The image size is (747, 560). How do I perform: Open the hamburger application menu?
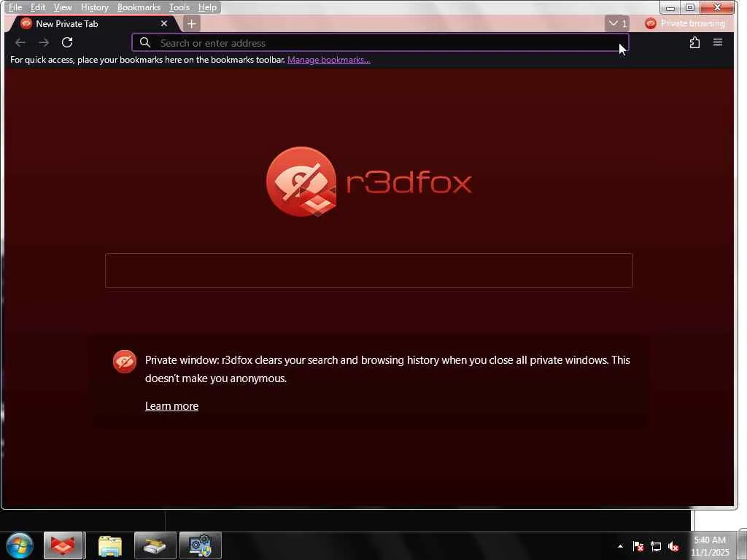718,42
